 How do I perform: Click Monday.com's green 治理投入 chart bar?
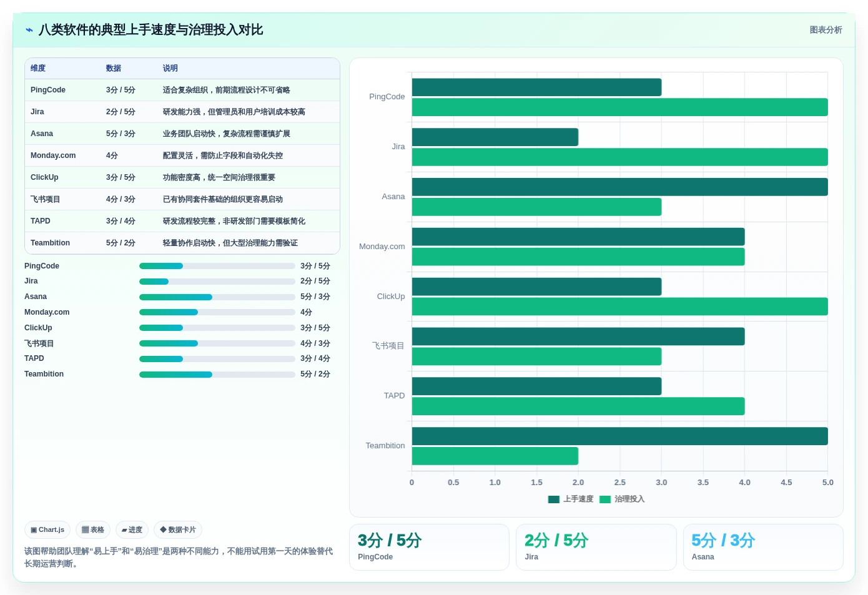point(578,257)
